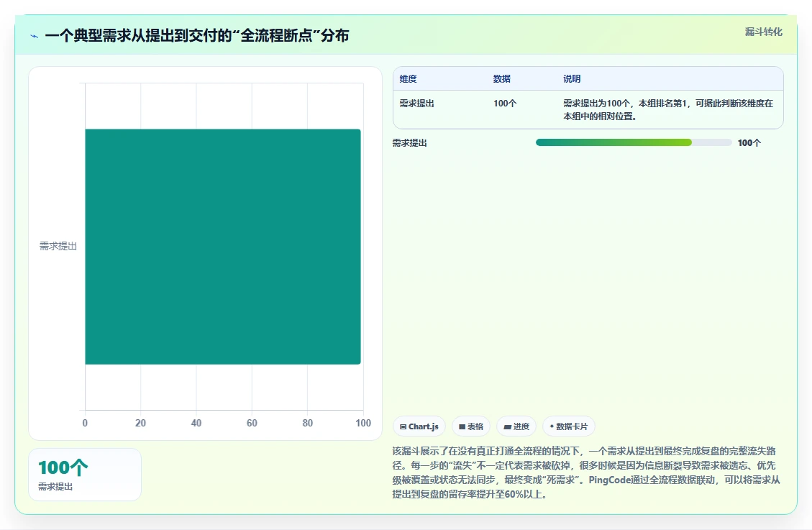Image resolution: width=812 pixels, height=530 pixels.
Task: Click the teal 需求提出 bar in chart
Action: (x=223, y=247)
